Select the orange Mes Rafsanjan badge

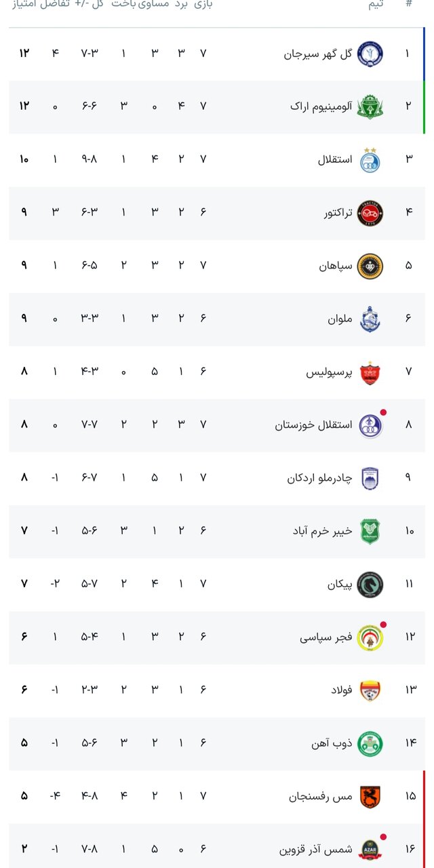370,796
